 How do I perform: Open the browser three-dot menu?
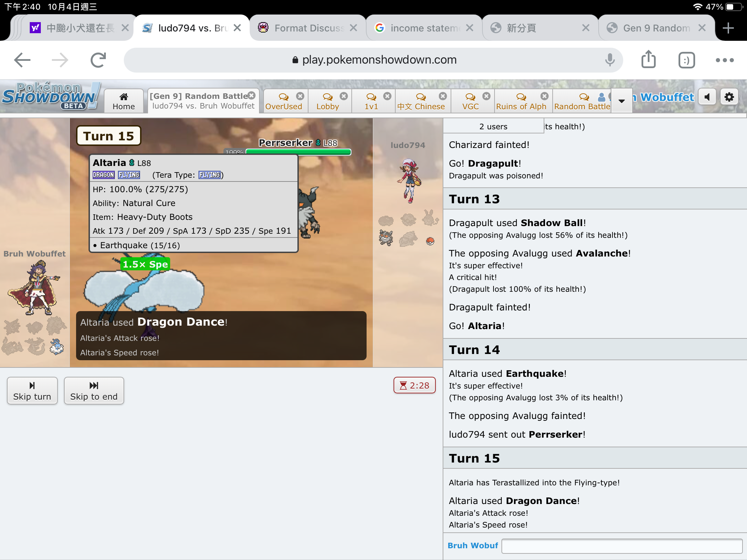tap(725, 60)
